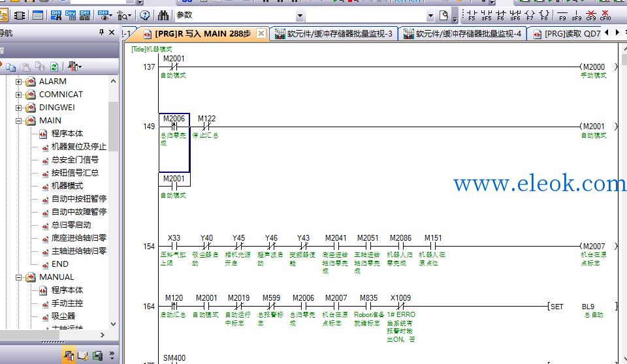Open the Dev monitor dropdown icon
The image size is (627, 364).
pyautogui.click(x=104, y=16)
